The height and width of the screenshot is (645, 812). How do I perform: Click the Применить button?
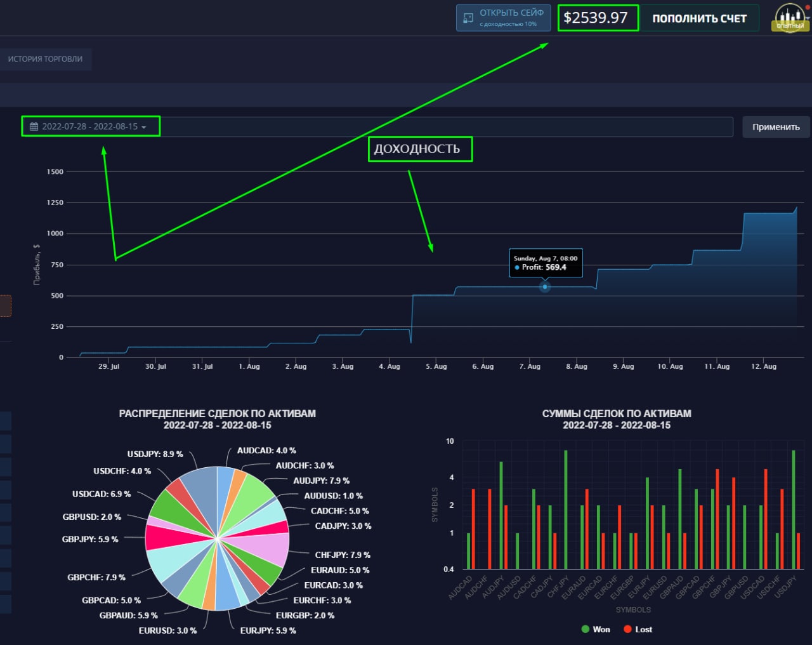pyautogui.click(x=776, y=127)
